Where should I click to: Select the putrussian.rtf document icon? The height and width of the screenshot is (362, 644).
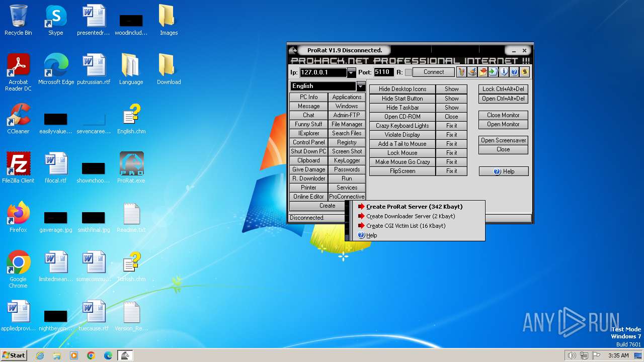[94, 70]
